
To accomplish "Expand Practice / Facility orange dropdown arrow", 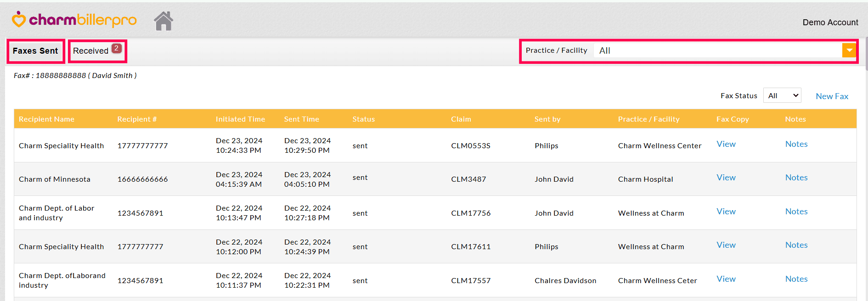I will point(849,50).
